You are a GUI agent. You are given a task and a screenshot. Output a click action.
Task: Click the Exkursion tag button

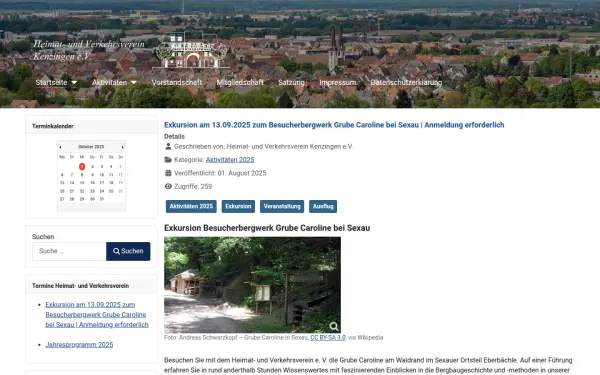click(x=238, y=206)
